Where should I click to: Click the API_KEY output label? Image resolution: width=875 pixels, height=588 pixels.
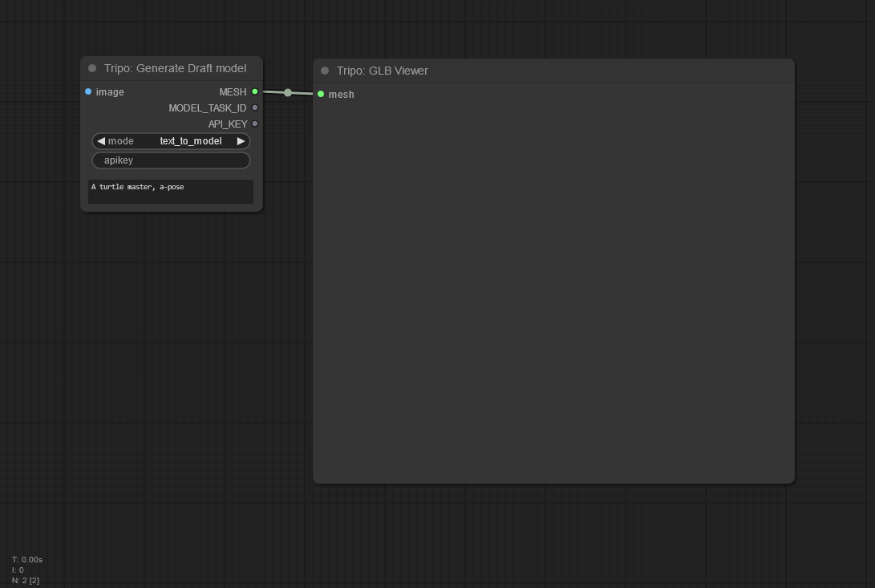coord(228,124)
